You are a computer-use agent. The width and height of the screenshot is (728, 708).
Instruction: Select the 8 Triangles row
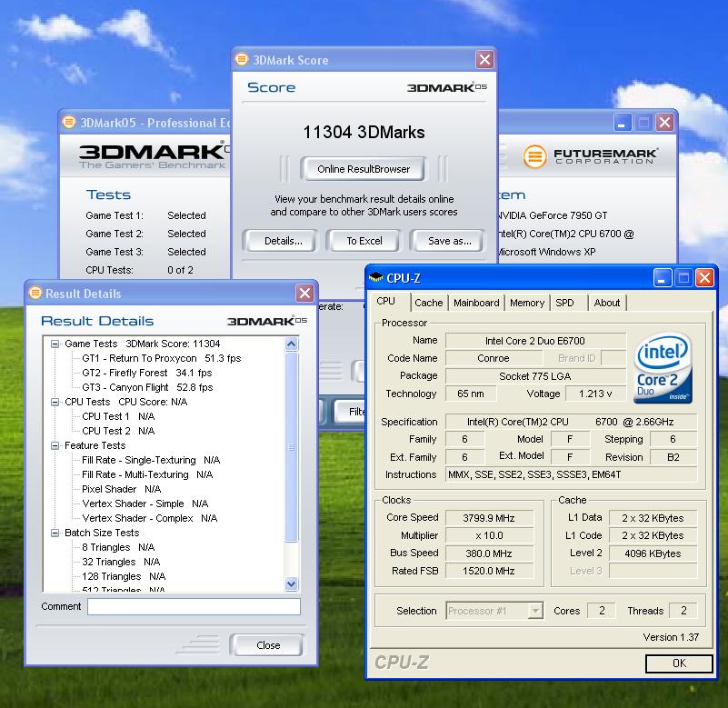[118, 547]
